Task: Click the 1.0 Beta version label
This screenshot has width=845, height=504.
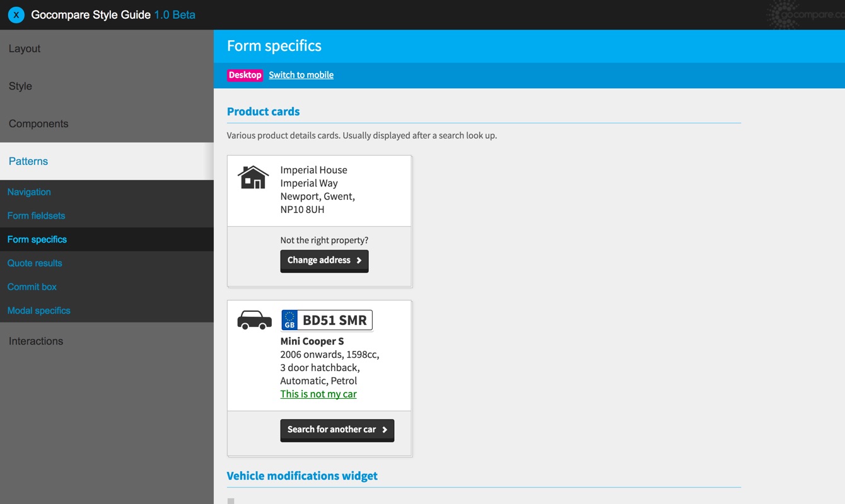Action: tap(175, 14)
